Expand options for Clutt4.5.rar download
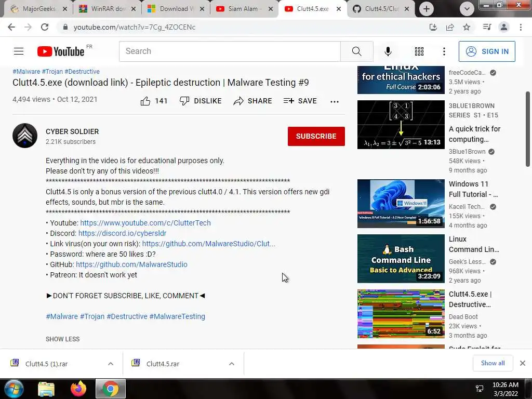The height and width of the screenshot is (399, 532). (232, 364)
